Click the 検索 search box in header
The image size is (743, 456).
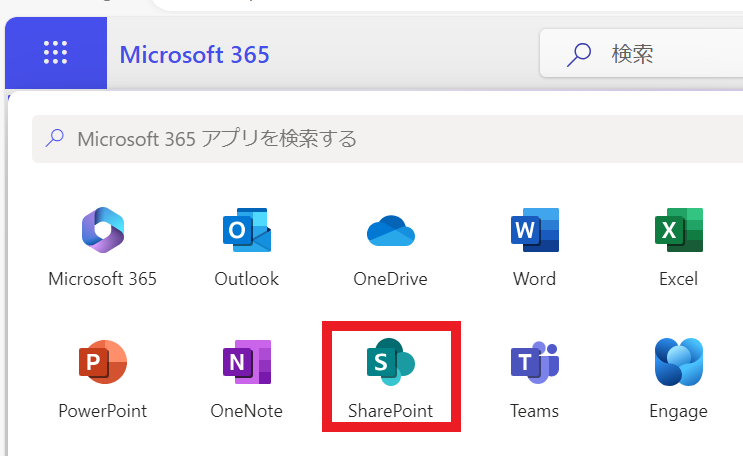(x=641, y=53)
